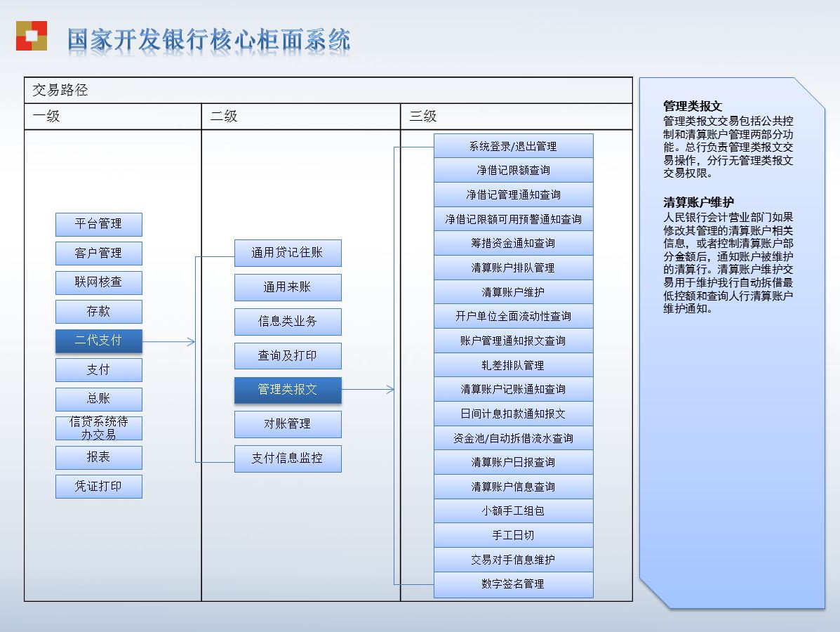840x632 pixels.
Task: Open 支付信息监控 box
Action: (x=288, y=459)
